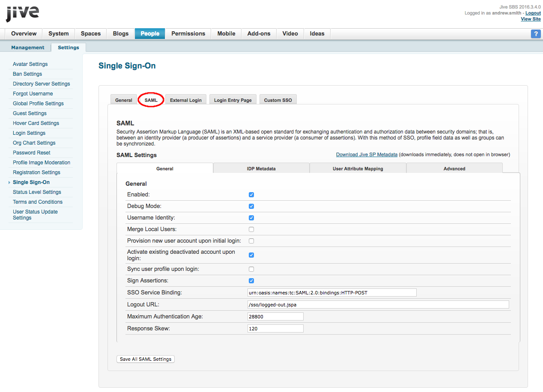
Task: Select the SAML SSO tab
Action: coord(151,100)
